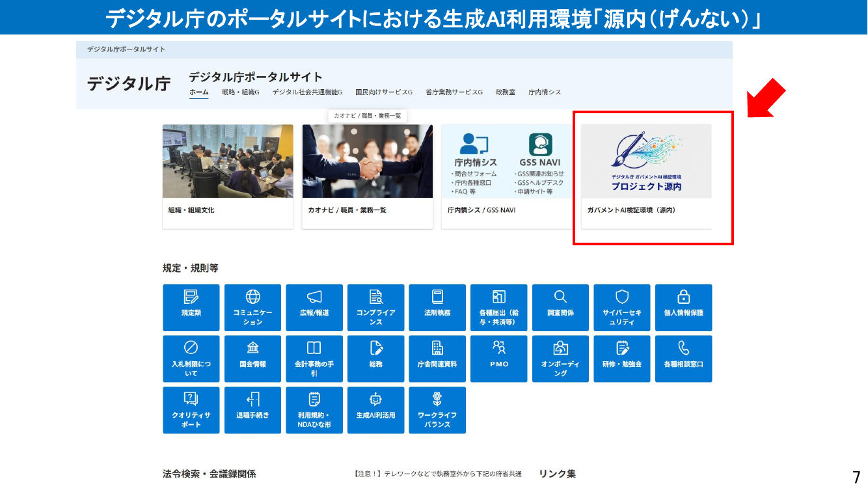Select the 国民向けサービスG tab
The image size is (868, 488).
point(384,92)
